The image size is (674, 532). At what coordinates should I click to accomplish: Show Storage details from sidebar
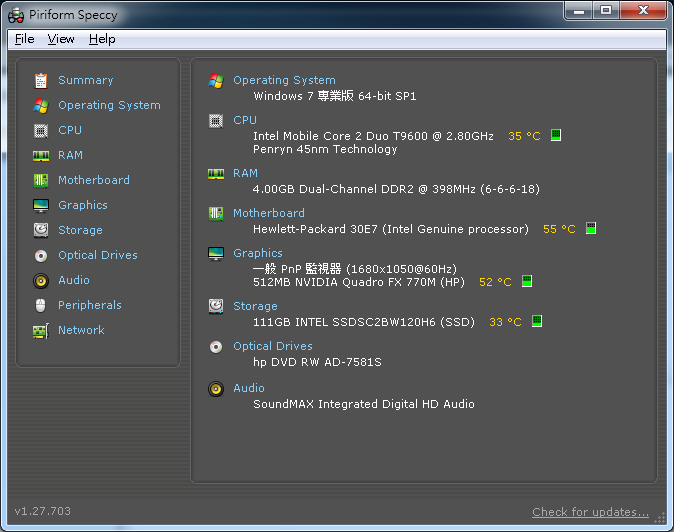tap(80, 230)
